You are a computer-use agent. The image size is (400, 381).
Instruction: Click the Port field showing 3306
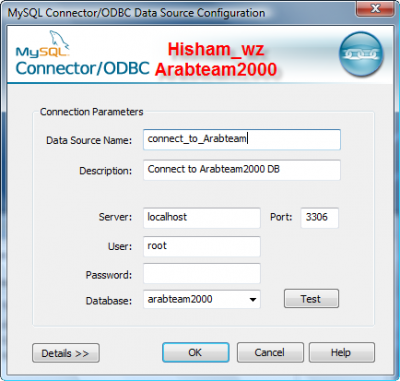coord(320,218)
